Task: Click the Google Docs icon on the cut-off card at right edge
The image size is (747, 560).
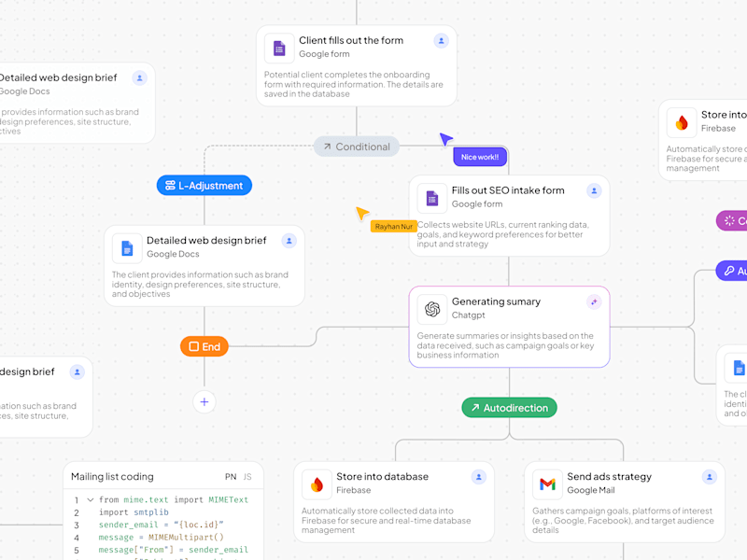Action: [738, 368]
